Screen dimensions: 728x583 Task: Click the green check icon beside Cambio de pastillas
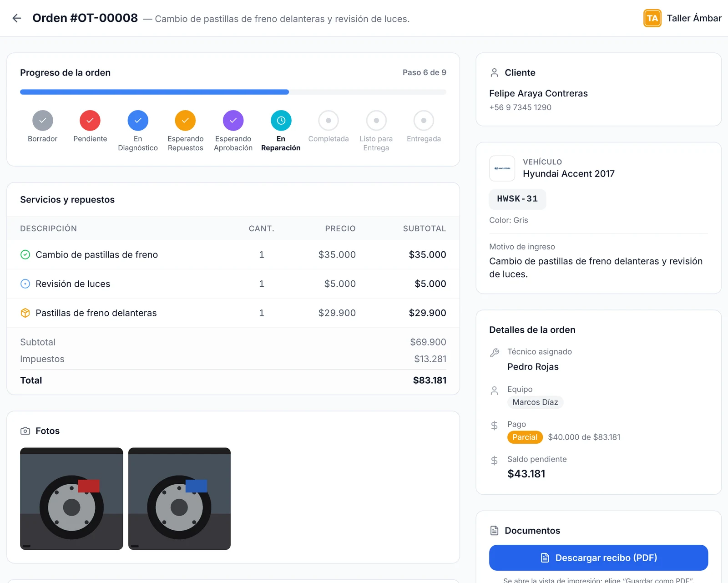[25, 255]
